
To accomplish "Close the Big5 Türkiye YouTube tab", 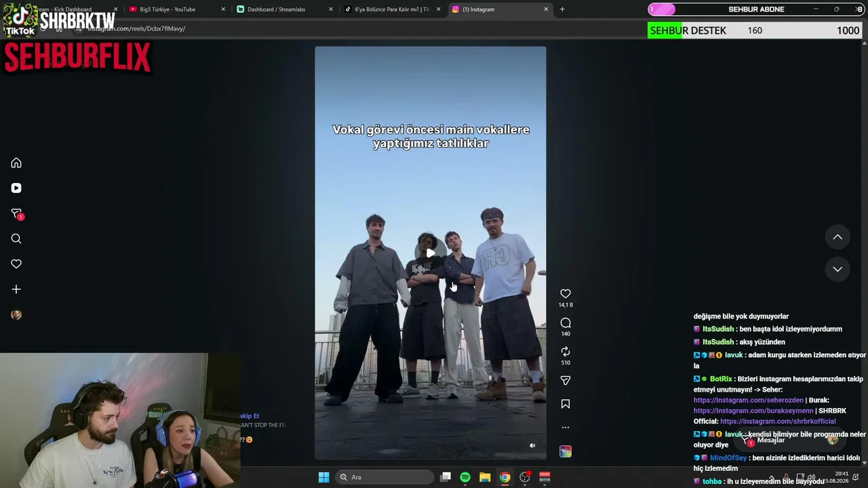I will [223, 9].
